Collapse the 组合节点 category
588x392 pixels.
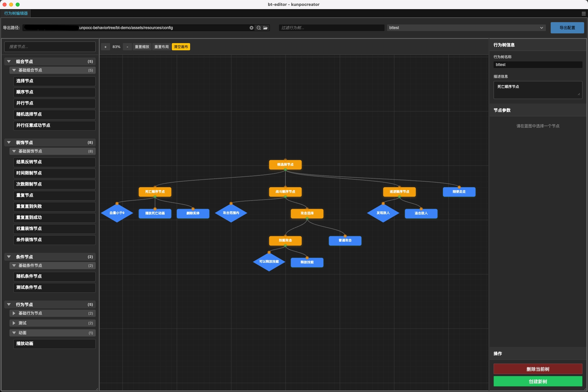coord(9,61)
